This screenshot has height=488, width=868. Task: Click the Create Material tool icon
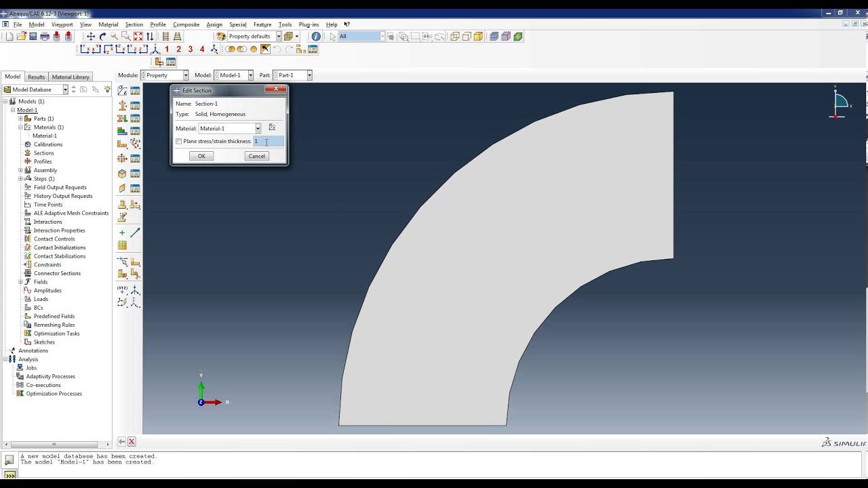[x=122, y=91]
